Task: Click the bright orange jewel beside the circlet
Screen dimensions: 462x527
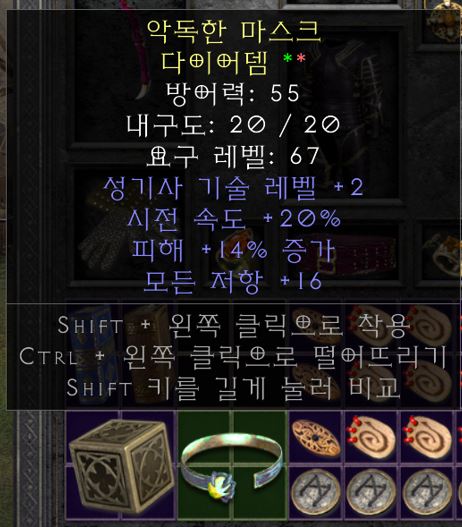Action: [x=316, y=438]
